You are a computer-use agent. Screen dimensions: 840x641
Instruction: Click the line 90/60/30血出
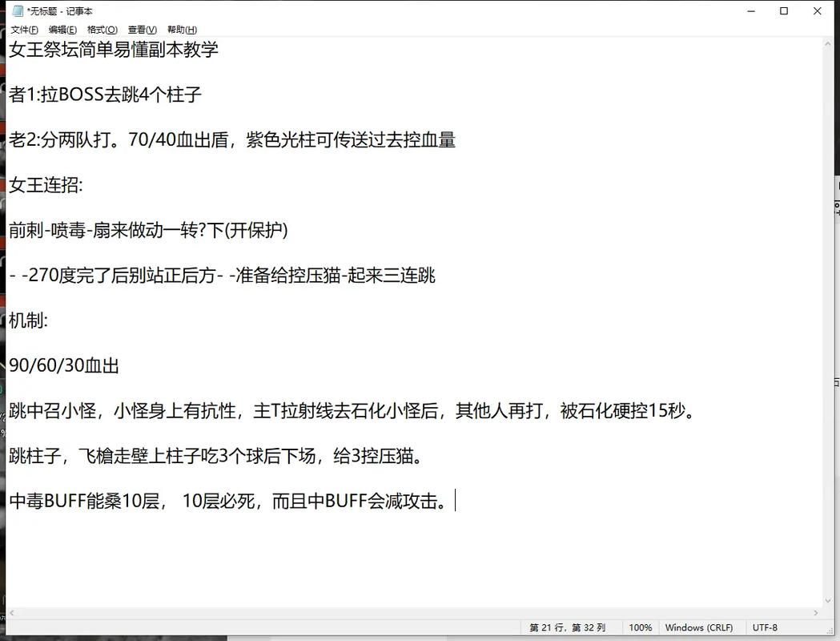[x=64, y=365]
